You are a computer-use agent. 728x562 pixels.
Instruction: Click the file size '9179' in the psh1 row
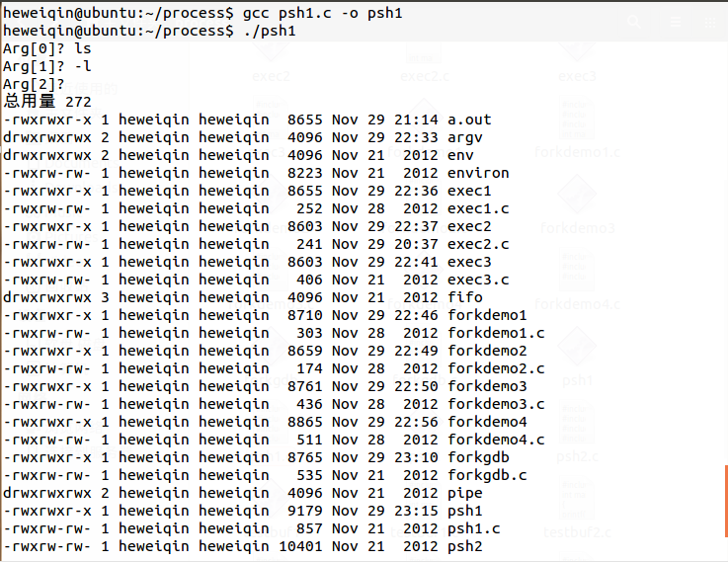(x=304, y=511)
